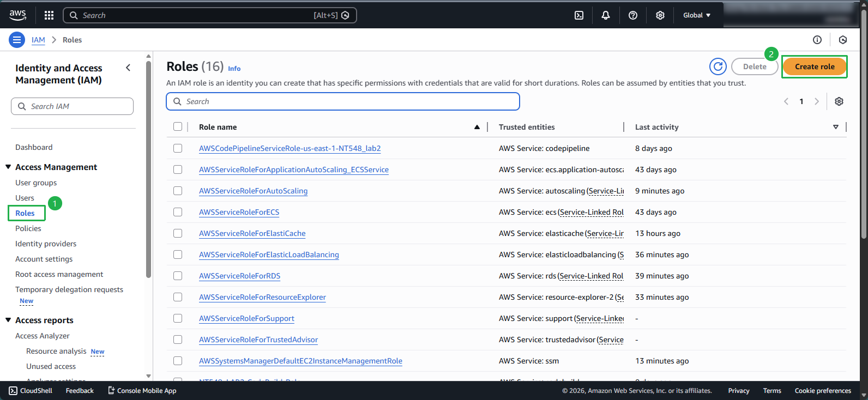The width and height of the screenshot is (868, 400).
Task: Tick checkbox for AWSServiceRoleForRDS
Action: click(x=178, y=276)
